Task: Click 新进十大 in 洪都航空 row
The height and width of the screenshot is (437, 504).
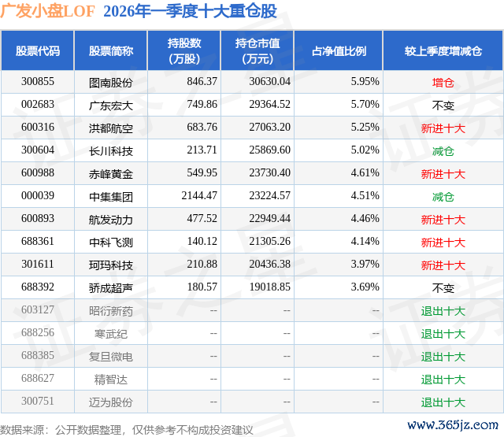Action: click(x=443, y=128)
